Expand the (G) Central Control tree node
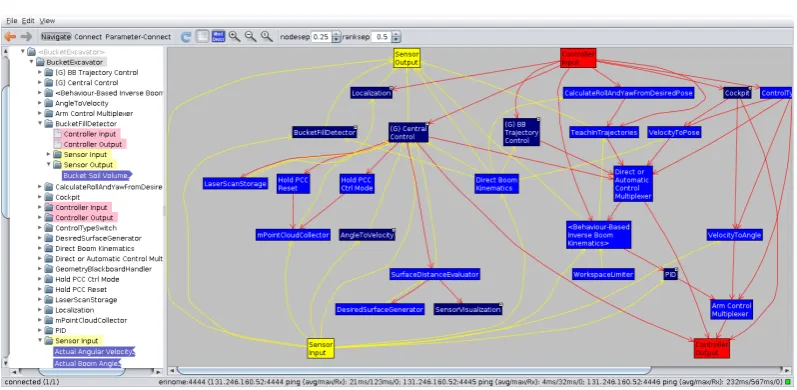This screenshot has width=797, height=390. pyautogui.click(x=40, y=82)
